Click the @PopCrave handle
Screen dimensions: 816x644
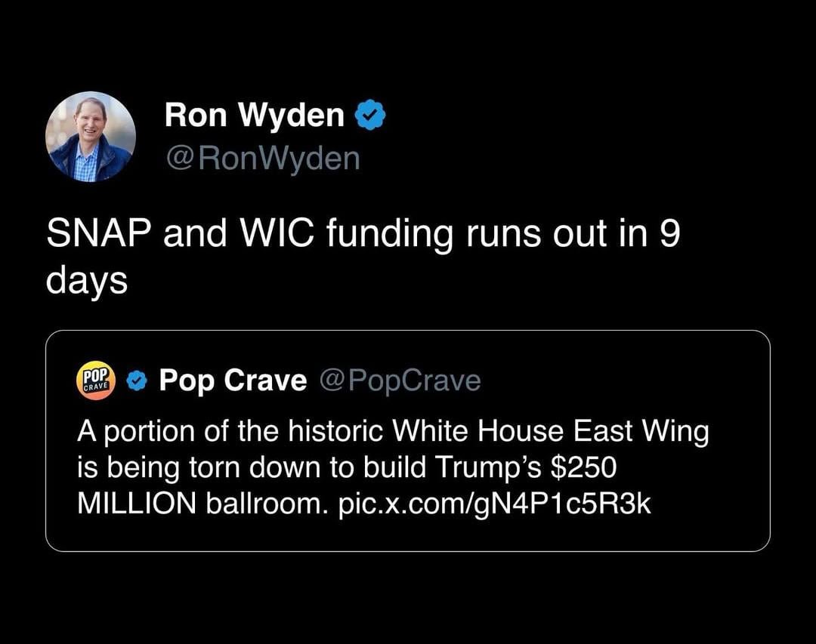point(400,381)
